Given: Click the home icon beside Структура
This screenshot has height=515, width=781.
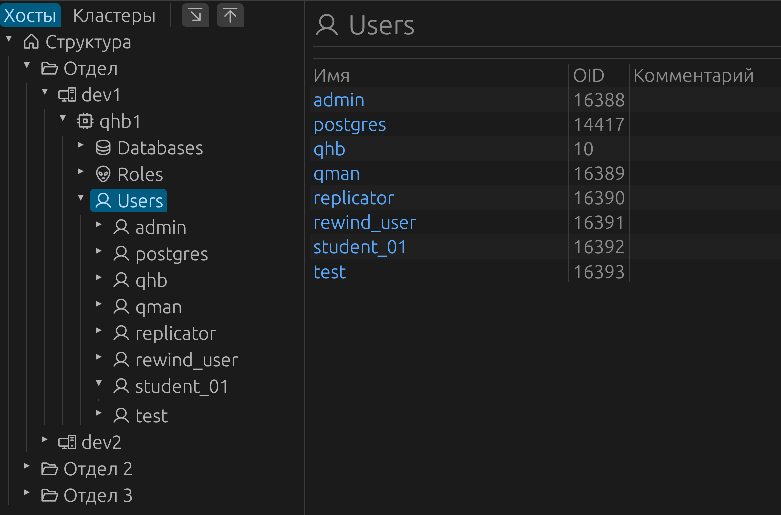Looking at the screenshot, I should (x=31, y=43).
